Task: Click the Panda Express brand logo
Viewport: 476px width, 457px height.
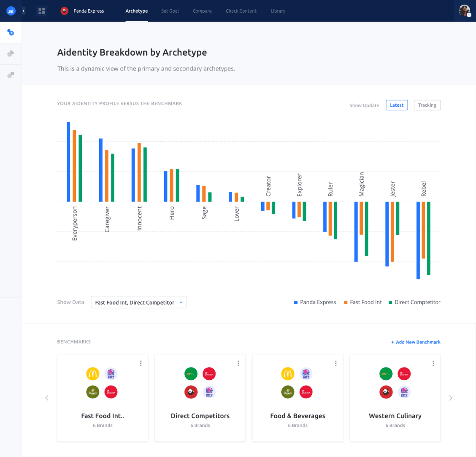Action: point(65,11)
